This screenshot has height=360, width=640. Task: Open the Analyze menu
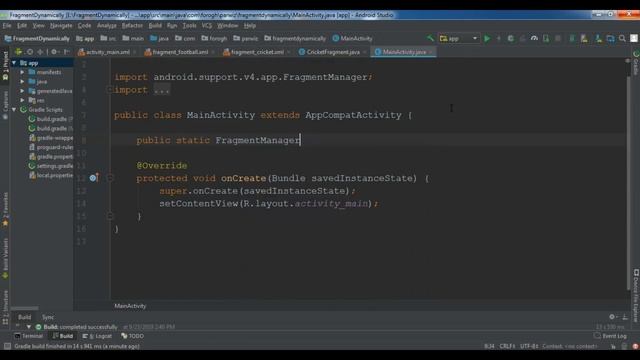click(107, 25)
